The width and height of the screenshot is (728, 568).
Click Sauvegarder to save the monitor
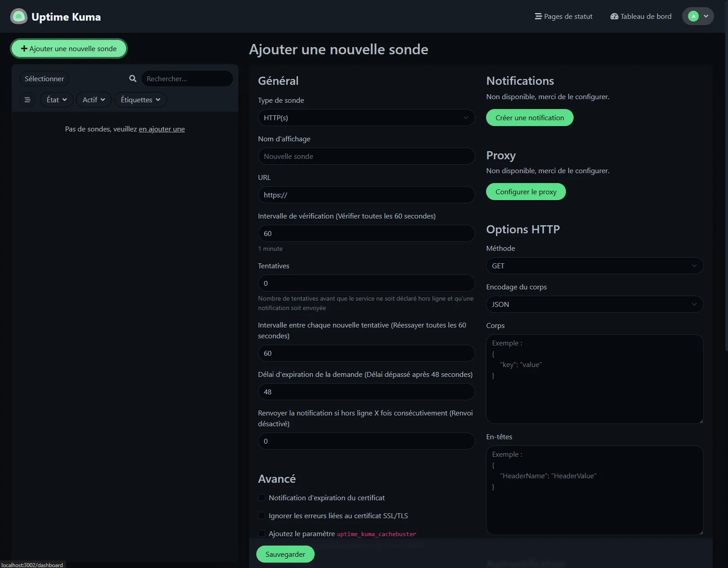point(285,554)
